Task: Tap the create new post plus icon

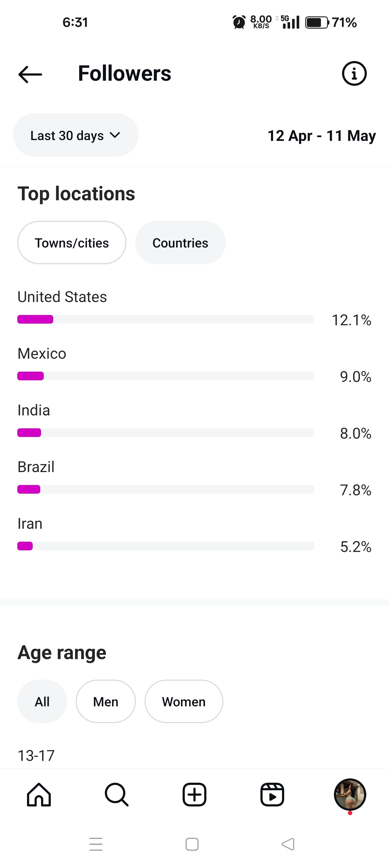Action: (x=194, y=795)
